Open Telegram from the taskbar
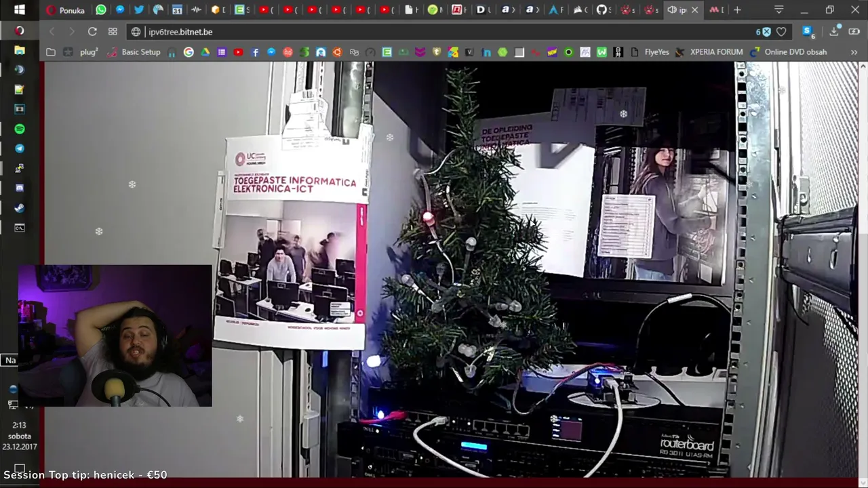Viewport: 868px width, 488px height. 19,148
